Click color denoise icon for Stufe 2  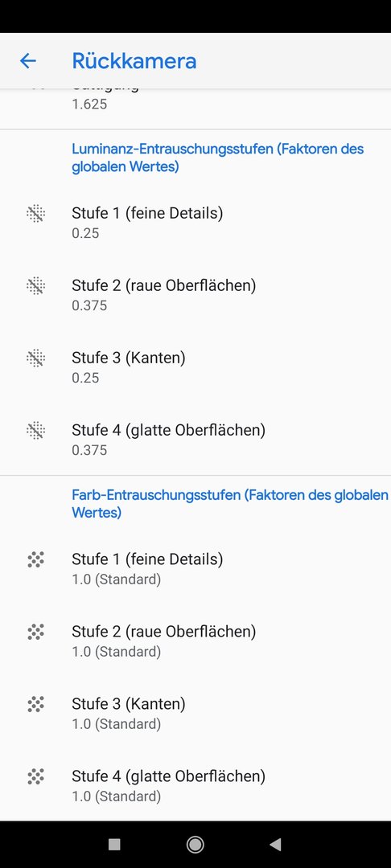click(x=36, y=633)
